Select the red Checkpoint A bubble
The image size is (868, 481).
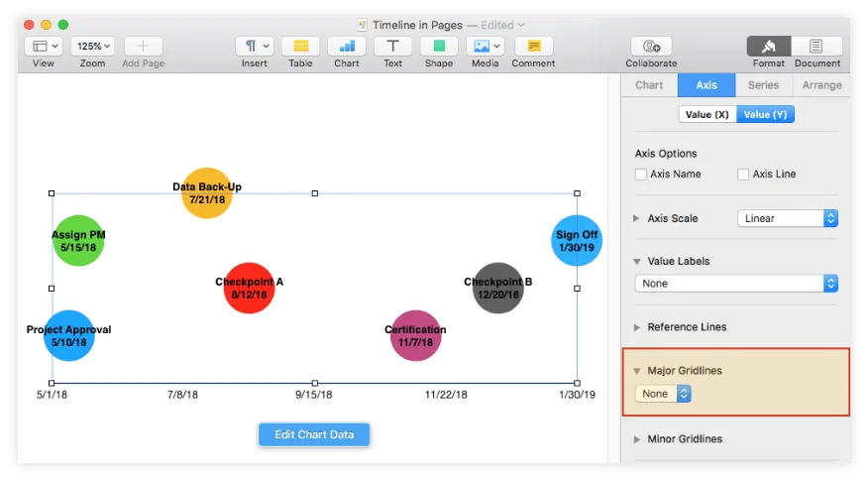point(249,289)
